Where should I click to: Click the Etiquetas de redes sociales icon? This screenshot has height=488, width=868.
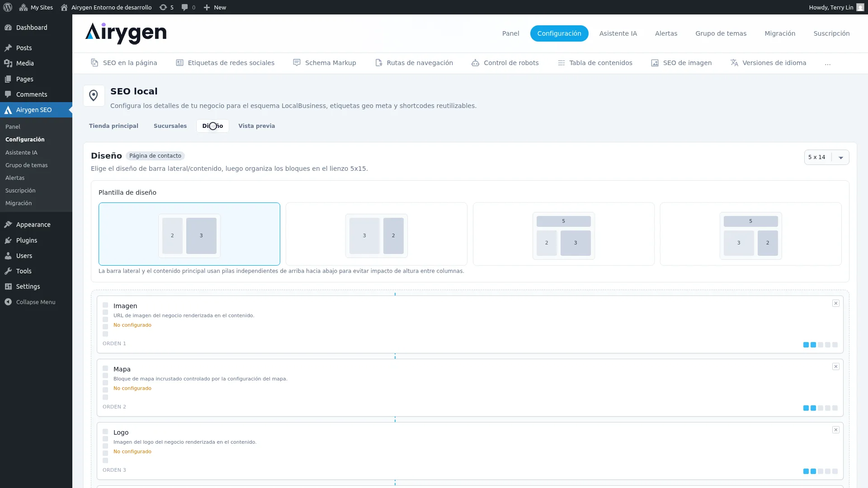coord(179,63)
